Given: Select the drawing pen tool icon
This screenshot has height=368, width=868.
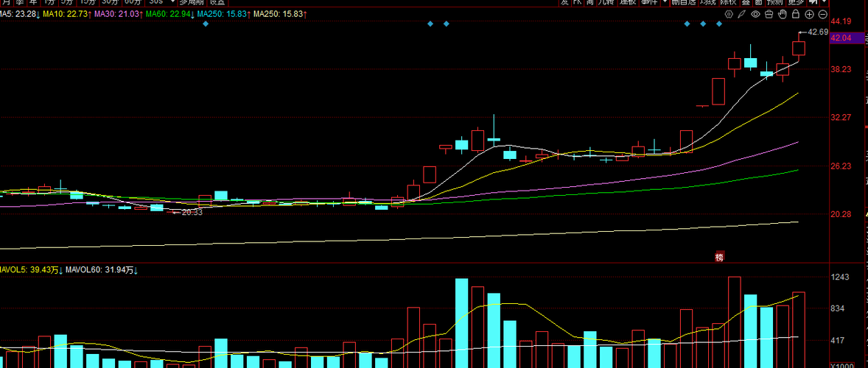Looking at the screenshot, I should coord(742,15).
